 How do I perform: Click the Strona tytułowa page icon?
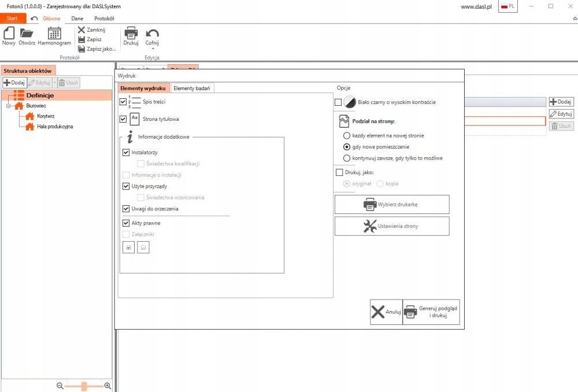tap(135, 119)
